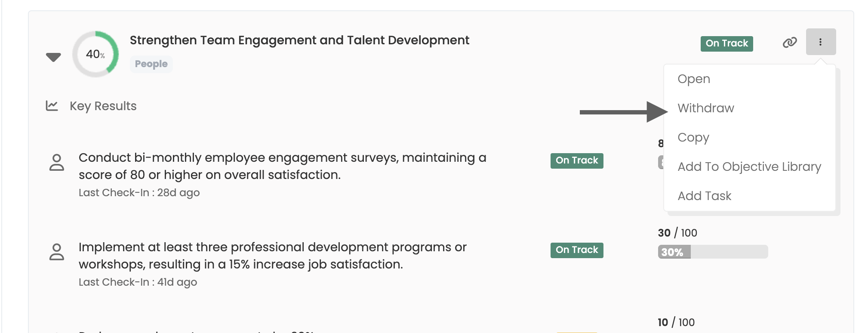868x333 pixels.
Task: Click On Track badge for development programs
Action: coord(576,250)
